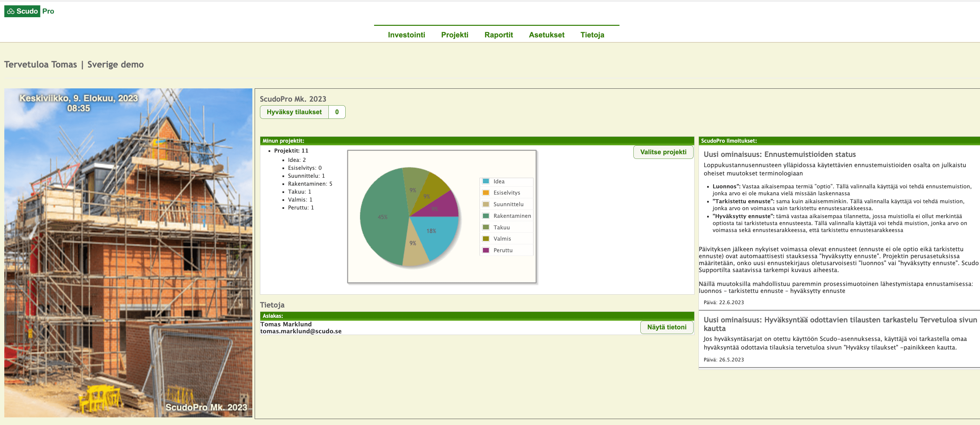
Task: Click the Rakentaminen legend label
Action: click(x=512, y=216)
